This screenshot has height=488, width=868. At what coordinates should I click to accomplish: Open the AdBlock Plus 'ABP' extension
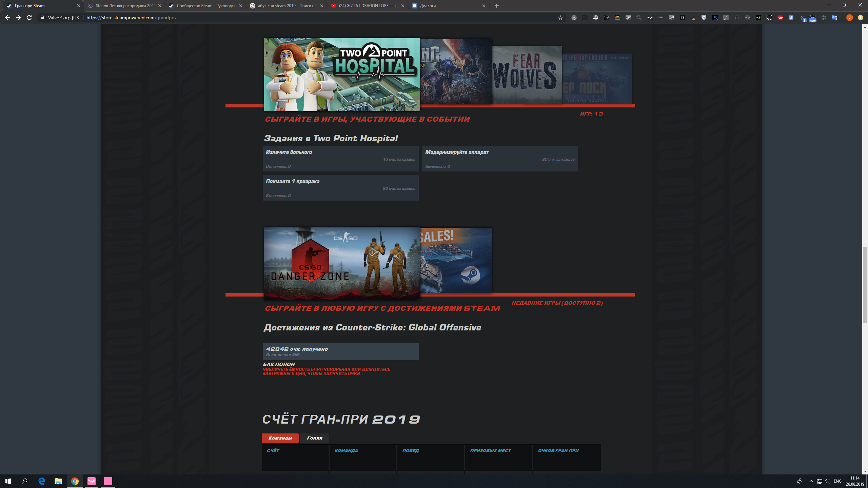tap(780, 18)
